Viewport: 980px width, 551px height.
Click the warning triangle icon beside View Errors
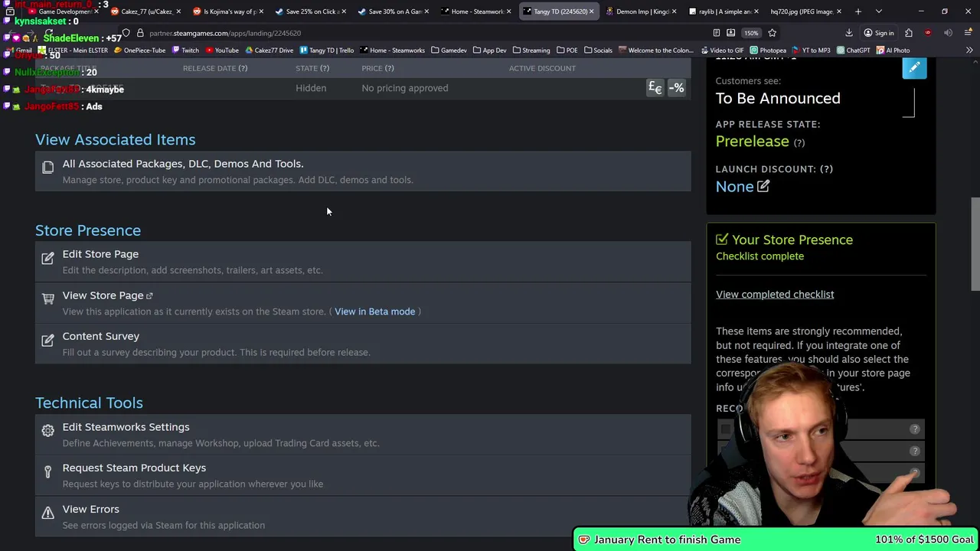[x=47, y=513]
